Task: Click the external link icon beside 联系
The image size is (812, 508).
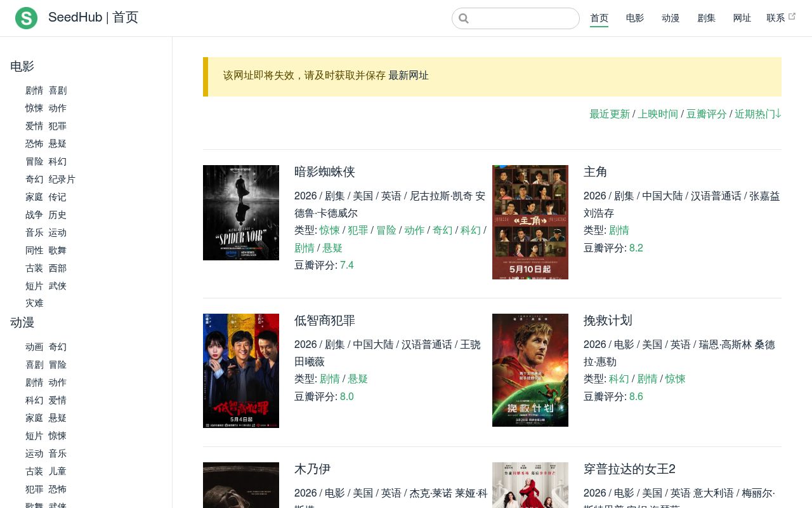Action: click(792, 17)
